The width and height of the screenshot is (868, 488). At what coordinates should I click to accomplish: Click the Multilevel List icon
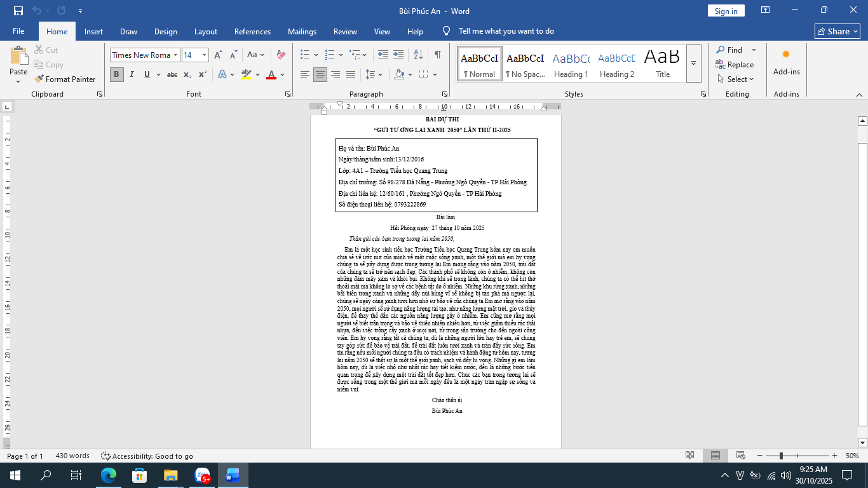point(353,55)
